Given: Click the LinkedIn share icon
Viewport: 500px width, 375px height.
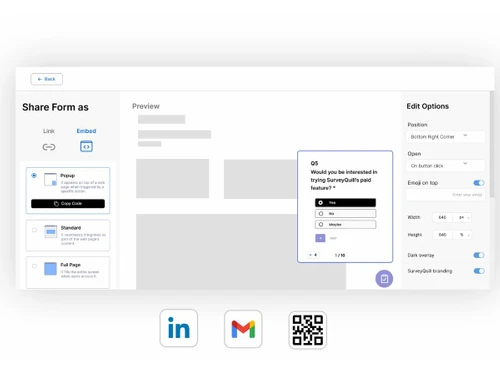Looking at the screenshot, I should [x=179, y=328].
